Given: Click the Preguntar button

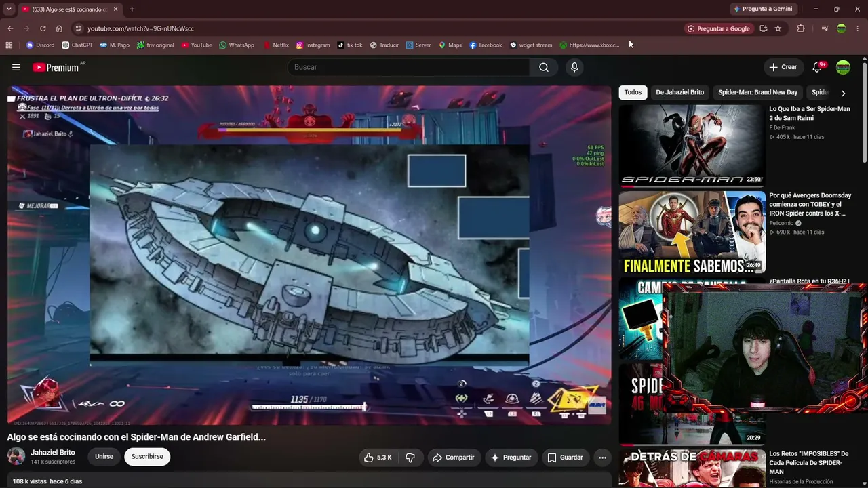Looking at the screenshot, I should click(511, 457).
